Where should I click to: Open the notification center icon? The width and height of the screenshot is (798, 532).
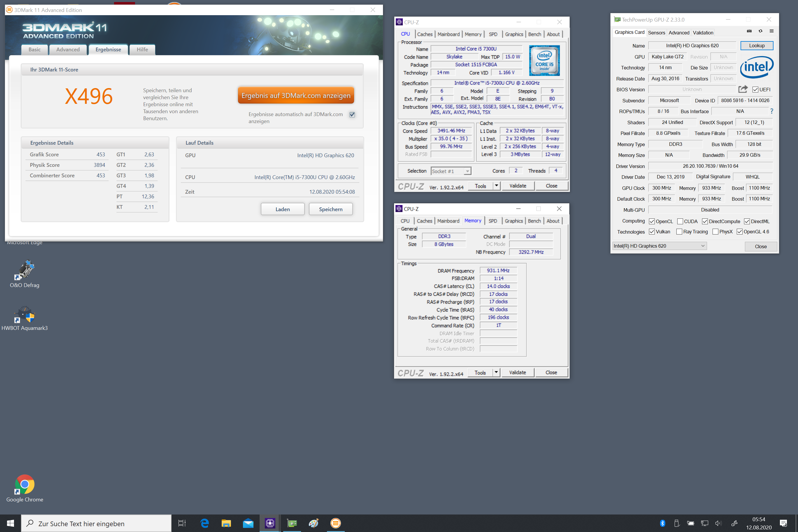click(783, 523)
